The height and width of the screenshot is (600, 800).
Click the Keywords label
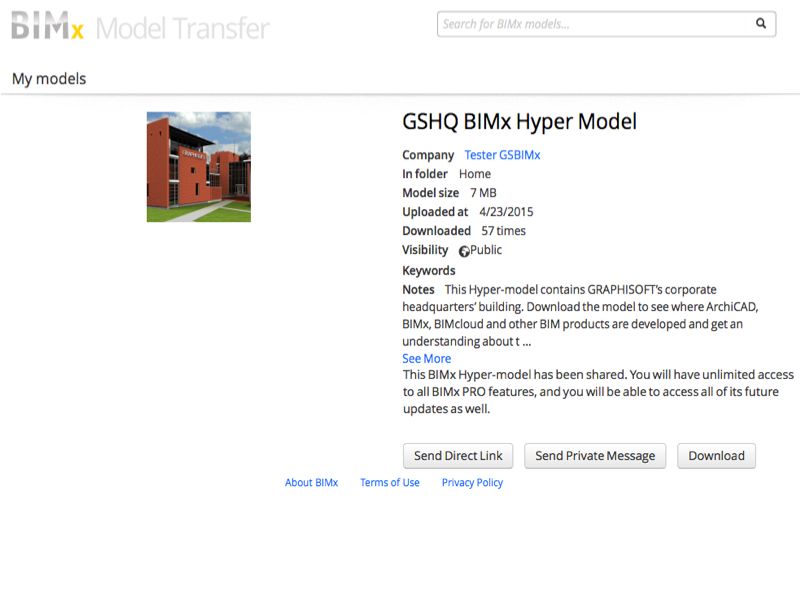click(428, 270)
